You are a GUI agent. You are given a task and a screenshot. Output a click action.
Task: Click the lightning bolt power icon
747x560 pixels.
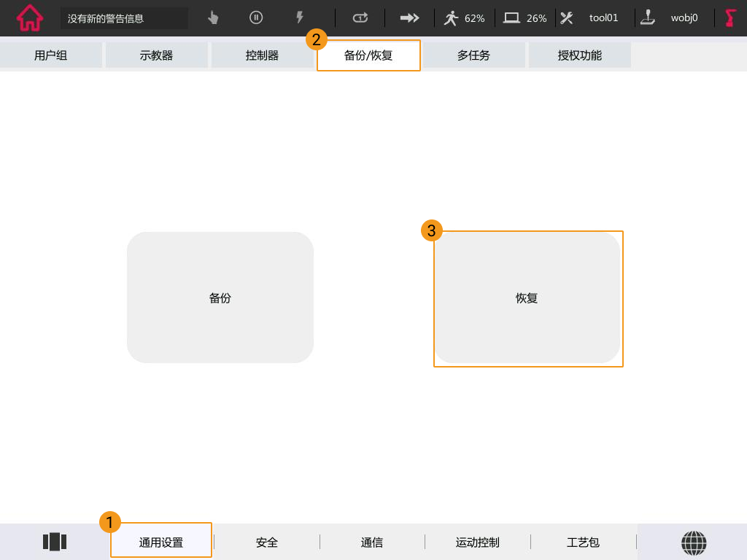[299, 18]
